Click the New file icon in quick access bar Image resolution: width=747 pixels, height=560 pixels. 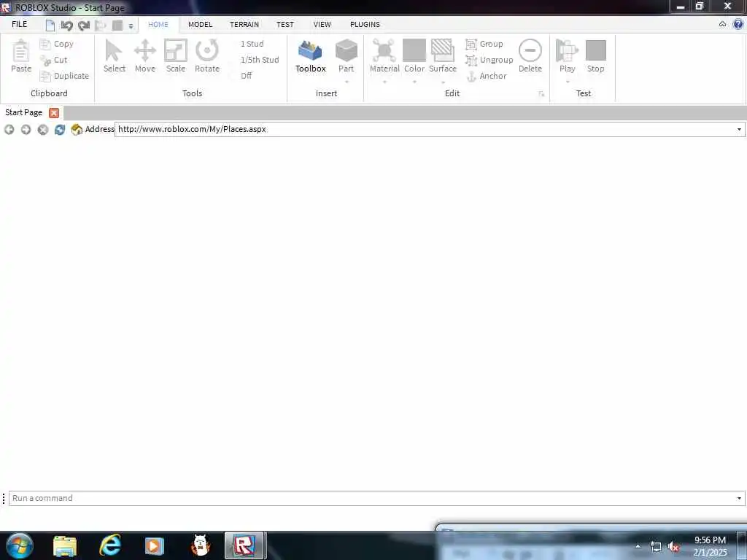click(50, 26)
